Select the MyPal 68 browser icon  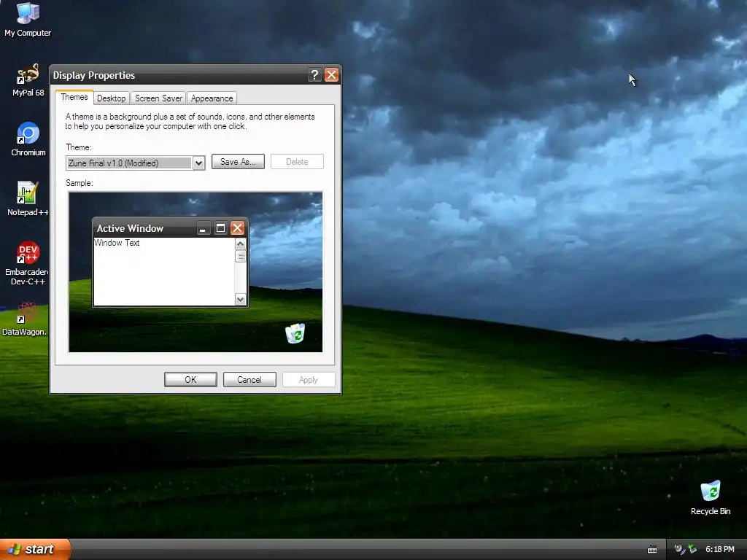pyautogui.click(x=28, y=80)
